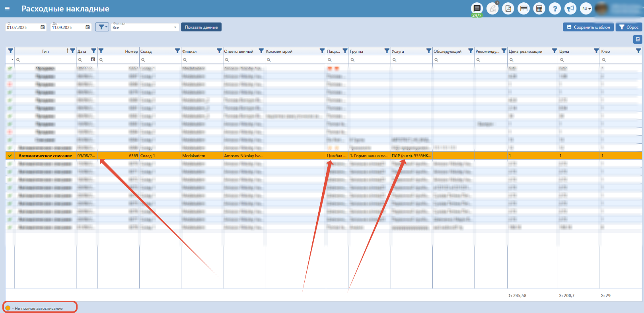This screenshot has height=313, width=644.
Task: Click the Цена реализации search field
Action: (x=533, y=60)
